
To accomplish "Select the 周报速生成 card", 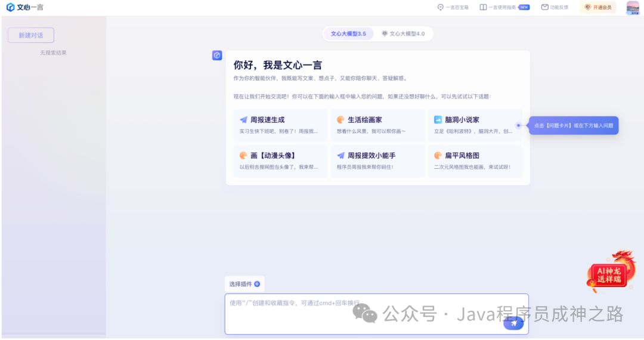I will (x=280, y=125).
